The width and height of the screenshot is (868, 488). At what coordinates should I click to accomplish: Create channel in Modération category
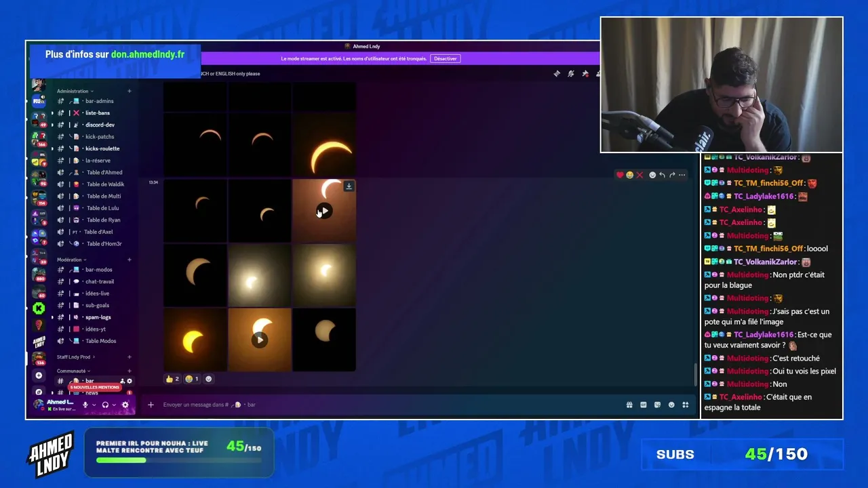tap(130, 260)
